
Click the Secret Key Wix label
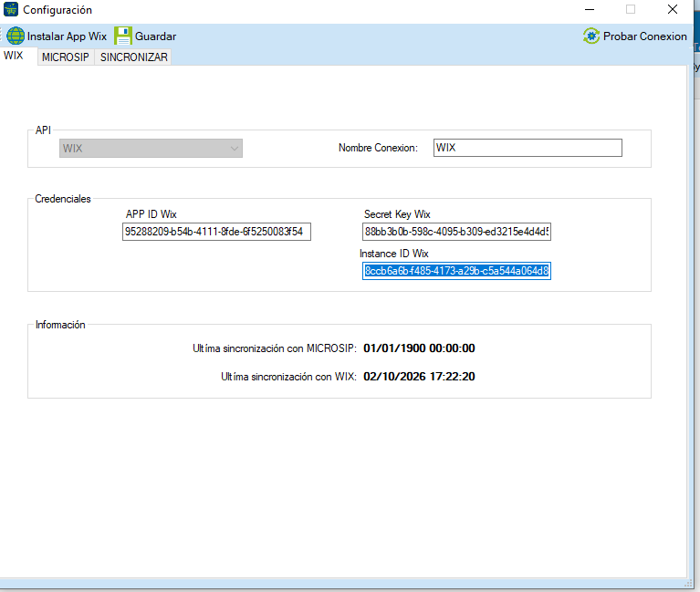point(397,214)
